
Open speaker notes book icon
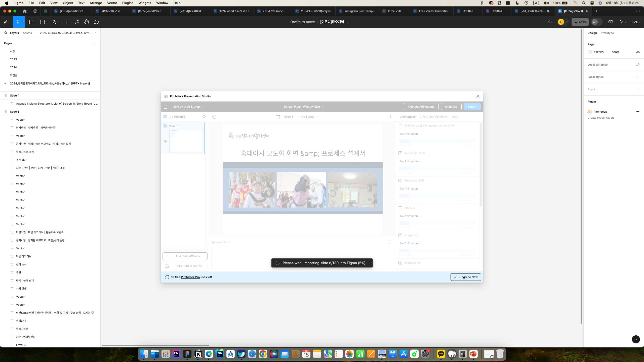click(x=390, y=242)
